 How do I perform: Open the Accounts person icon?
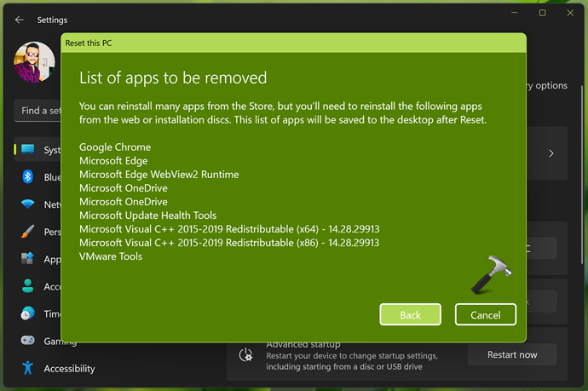pos(28,286)
